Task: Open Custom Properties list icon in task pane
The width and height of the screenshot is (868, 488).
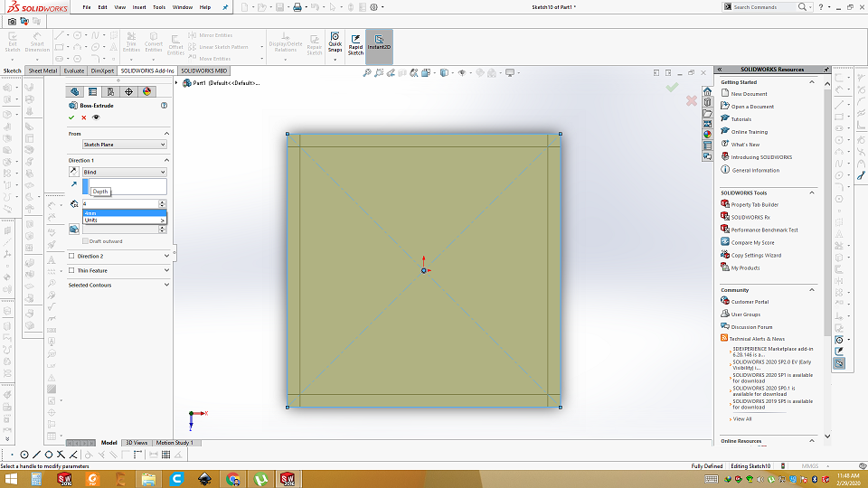Action: (707, 145)
